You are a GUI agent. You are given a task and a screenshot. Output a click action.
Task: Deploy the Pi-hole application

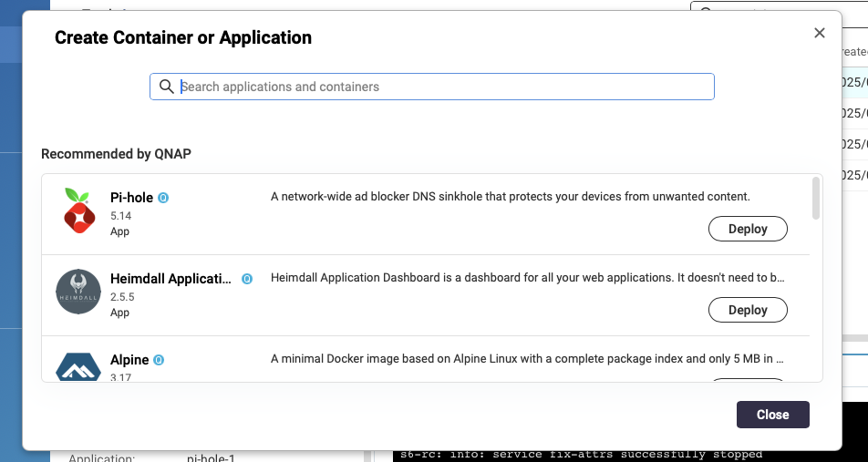click(748, 229)
